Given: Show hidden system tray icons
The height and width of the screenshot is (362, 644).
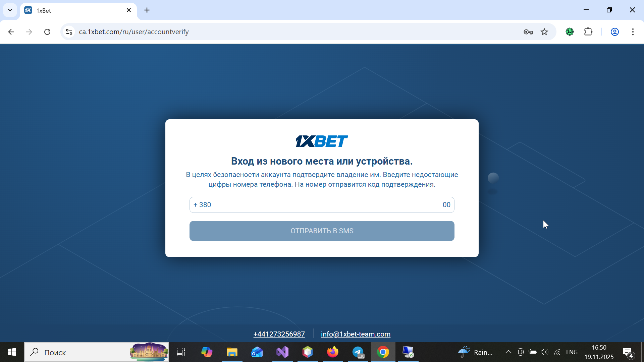Looking at the screenshot, I should (x=508, y=352).
